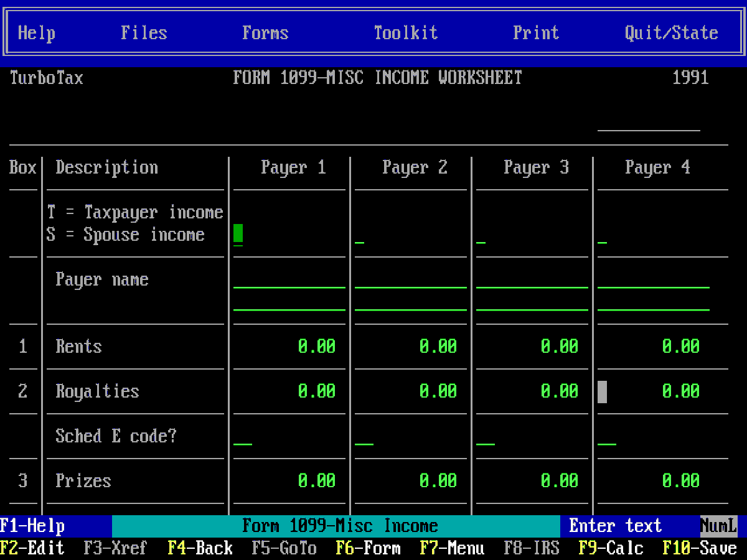Click the F6-Form function key label
747x560 pixels.
[368, 548]
